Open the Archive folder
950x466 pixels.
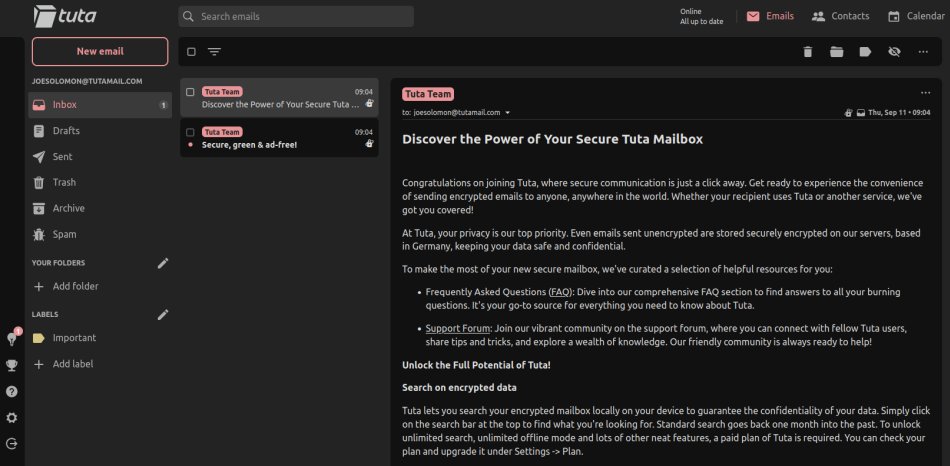click(100, 208)
